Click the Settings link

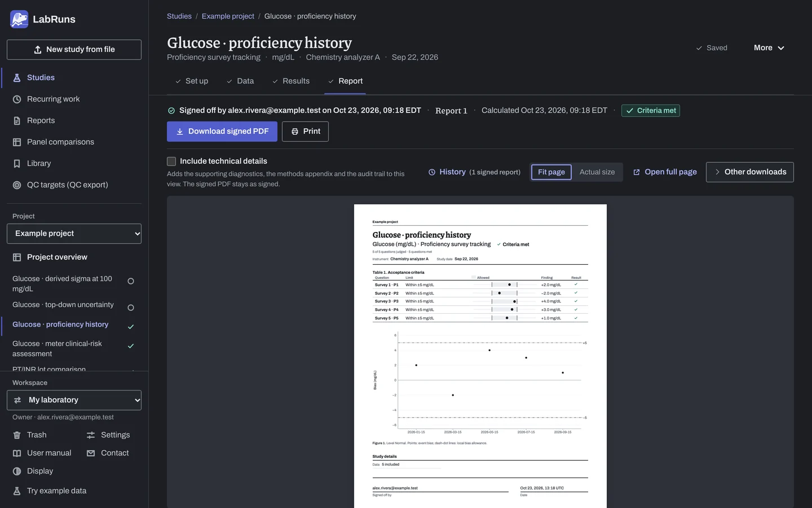[108, 435]
